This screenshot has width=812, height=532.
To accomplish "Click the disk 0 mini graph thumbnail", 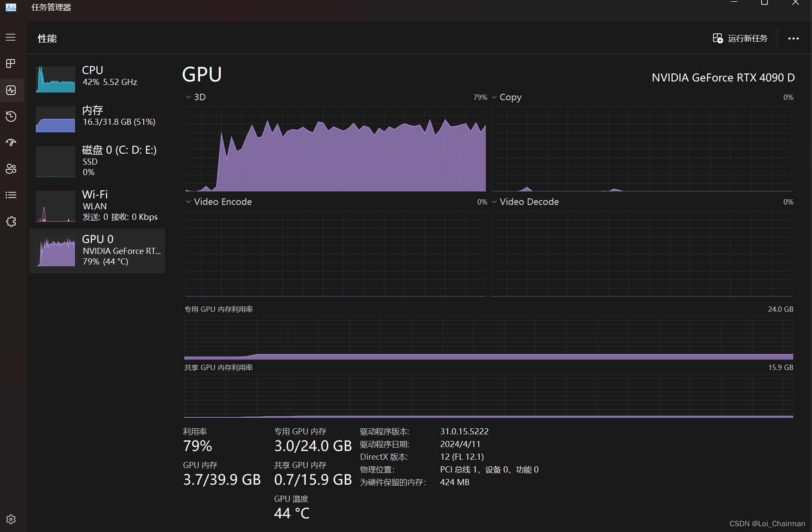I will pos(56,162).
